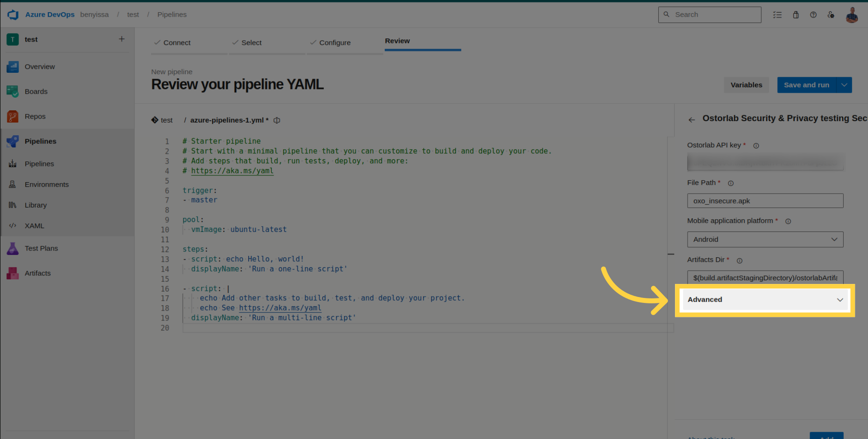Open the work items list icon in header
This screenshot has height=439, width=868.
point(778,14)
